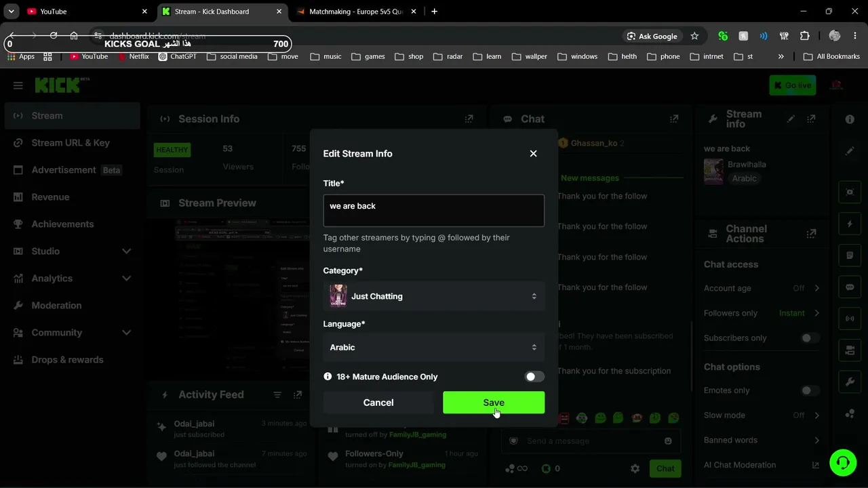
Task: Open chat settings gear icon
Action: [x=635, y=468]
